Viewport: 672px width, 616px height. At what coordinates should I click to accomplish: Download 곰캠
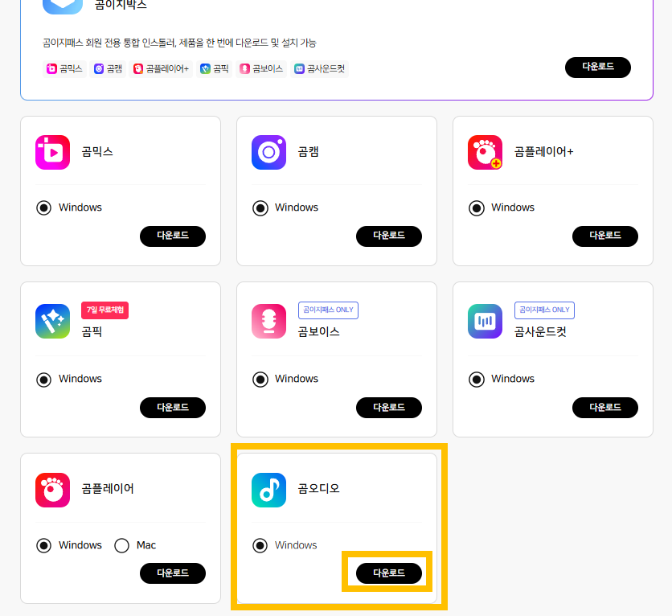[x=389, y=236]
